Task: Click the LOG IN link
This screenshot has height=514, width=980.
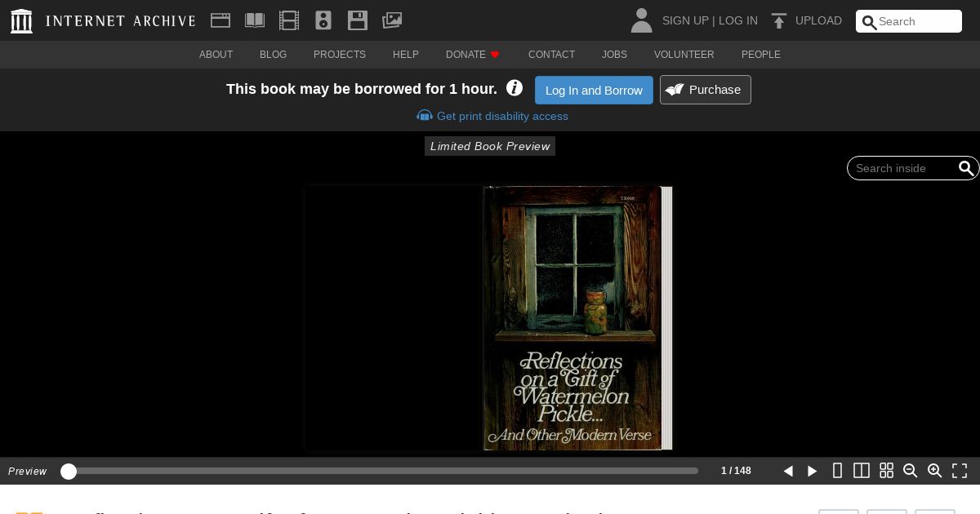Action: [738, 21]
